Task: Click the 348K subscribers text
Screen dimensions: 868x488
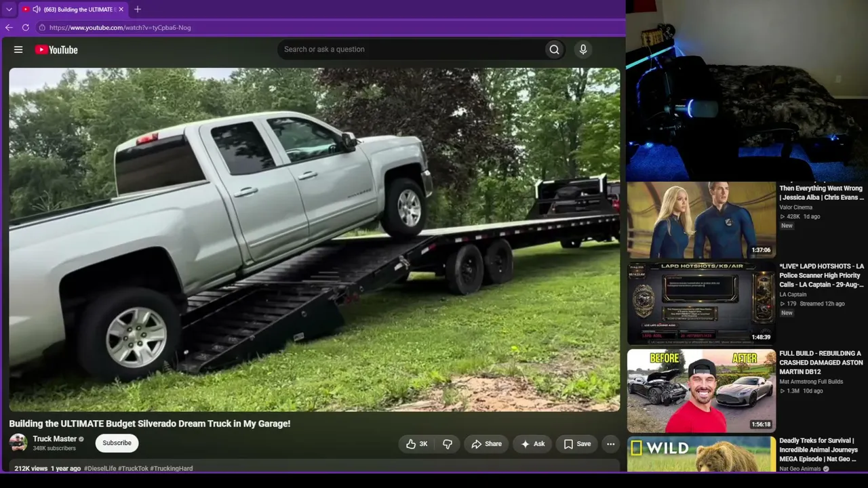Action: pos(54,449)
